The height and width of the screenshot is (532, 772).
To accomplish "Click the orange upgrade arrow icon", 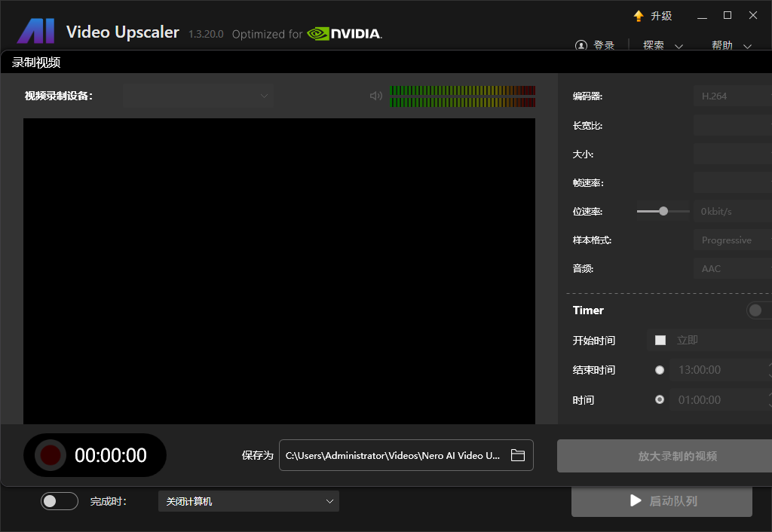I will point(639,17).
